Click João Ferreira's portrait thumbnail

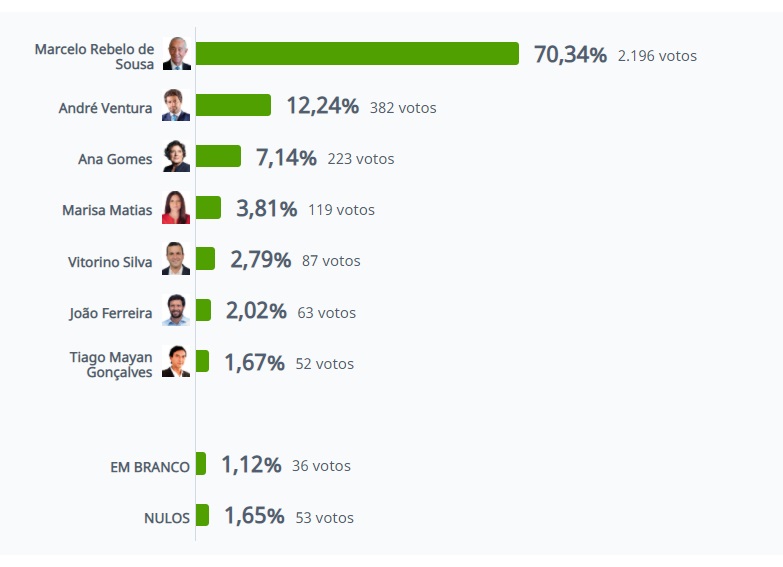[x=176, y=311]
